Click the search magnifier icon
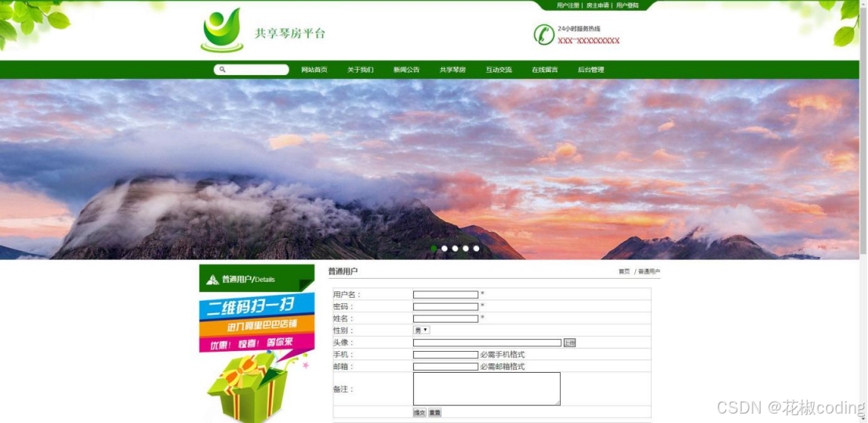 point(222,70)
